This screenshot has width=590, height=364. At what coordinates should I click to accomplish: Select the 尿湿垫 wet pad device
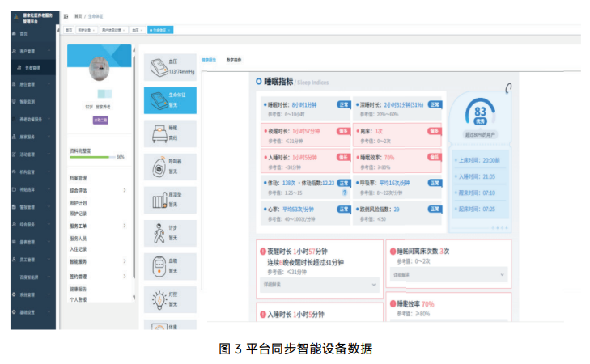[170, 199]
